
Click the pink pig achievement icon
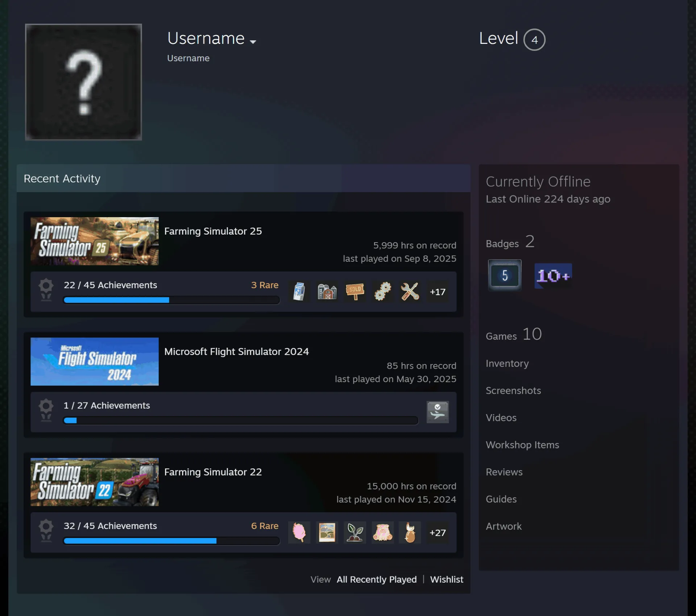pos(382,532)
